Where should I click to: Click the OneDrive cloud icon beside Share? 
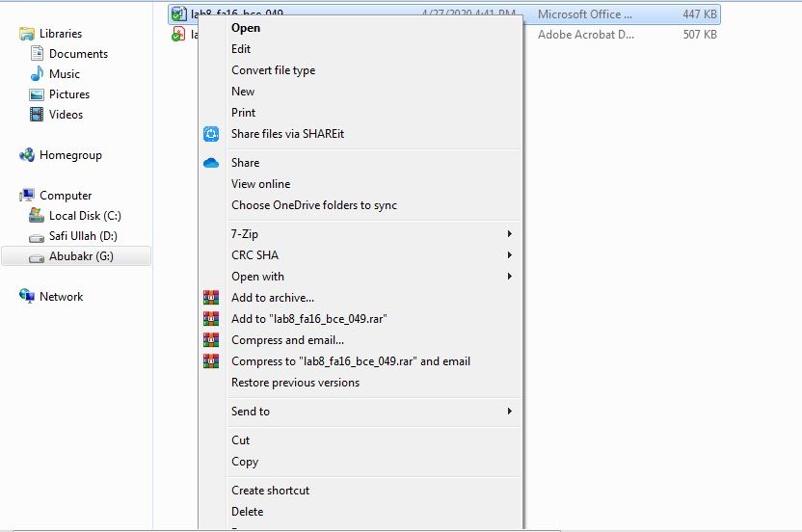(x=211, y=163)
